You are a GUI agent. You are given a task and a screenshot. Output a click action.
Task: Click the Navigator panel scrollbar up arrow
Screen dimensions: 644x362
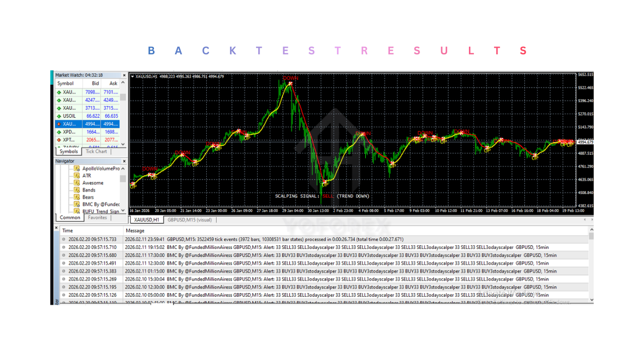(124, 167)
